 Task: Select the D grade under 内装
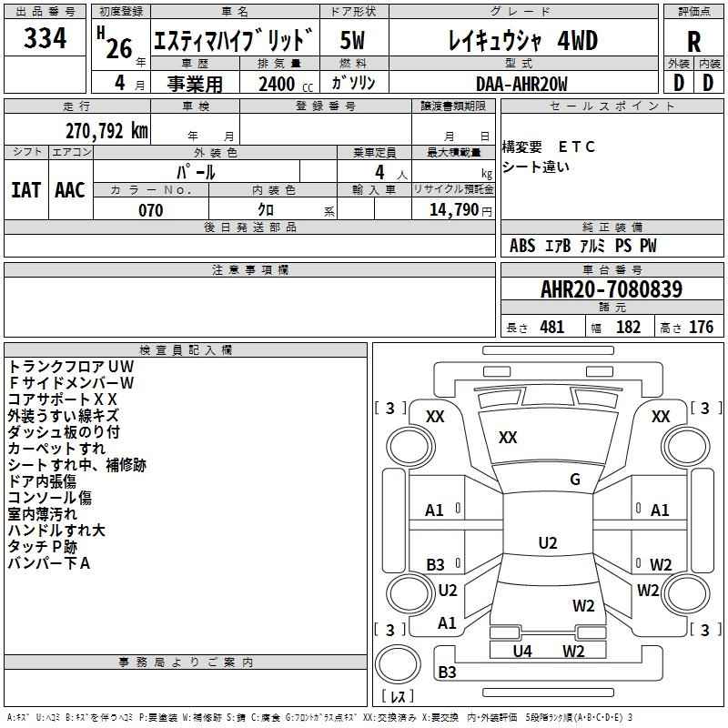pos(708,83)
